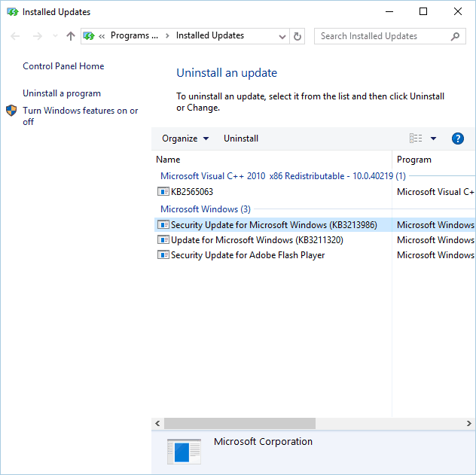Click the icon beside Adobe Flash Player update
Viewport: 476px width, 475px height.
(x=163, y=255)
